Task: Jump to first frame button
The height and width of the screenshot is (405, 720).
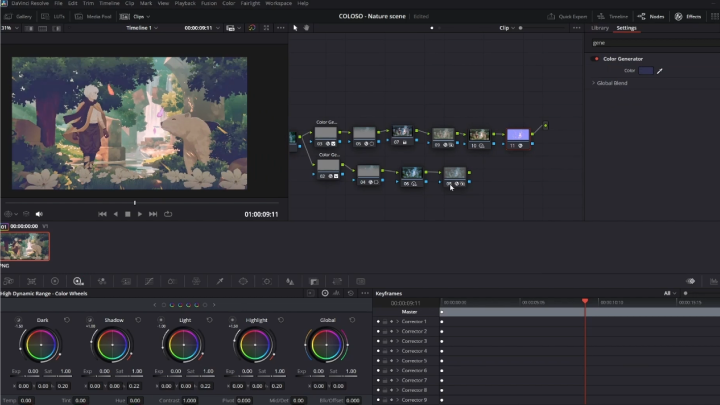Action: [x=102, y=214]
